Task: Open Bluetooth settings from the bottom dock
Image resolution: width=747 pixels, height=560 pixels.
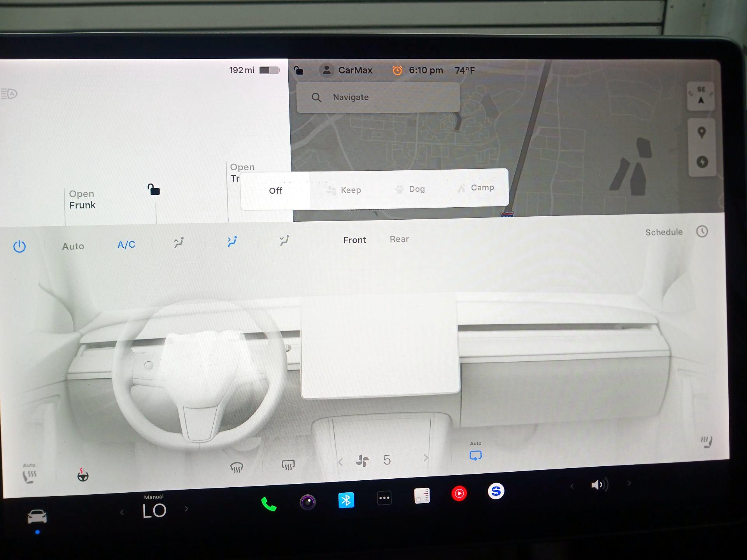Action: click(346, 500)
